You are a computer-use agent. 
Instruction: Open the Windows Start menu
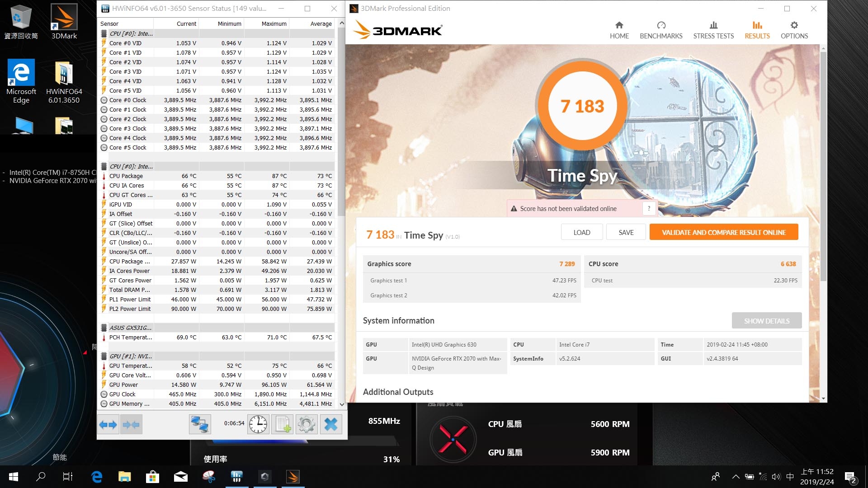pyautogui.click(x=14, y=477)
